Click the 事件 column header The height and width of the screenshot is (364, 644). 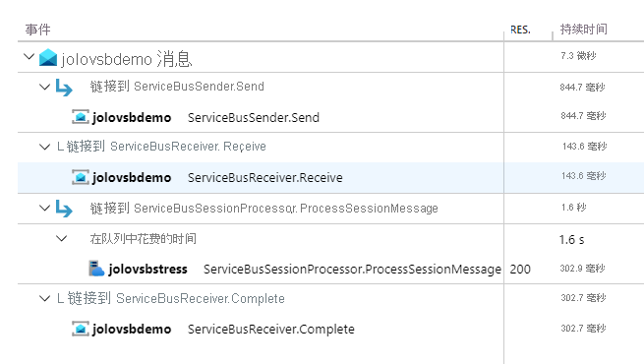click(x=37, y=30)
